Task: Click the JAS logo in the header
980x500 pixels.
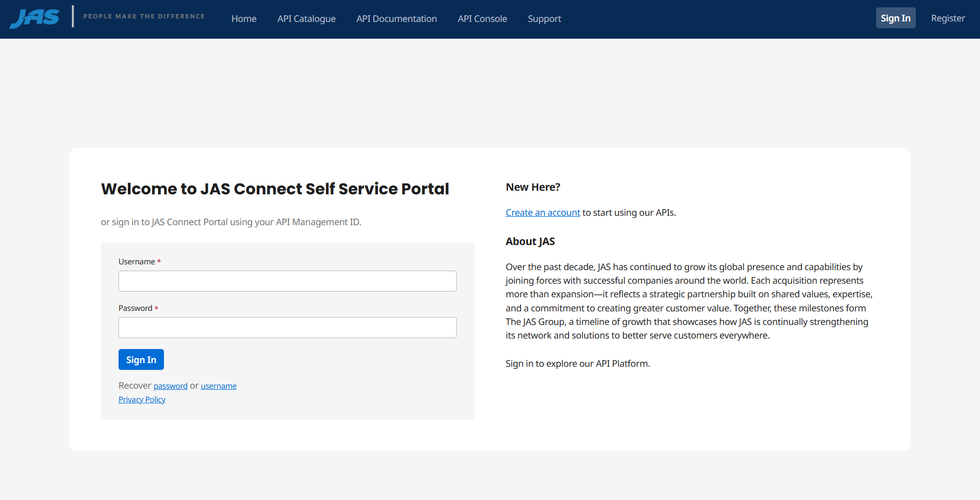Action: point(34,18)
